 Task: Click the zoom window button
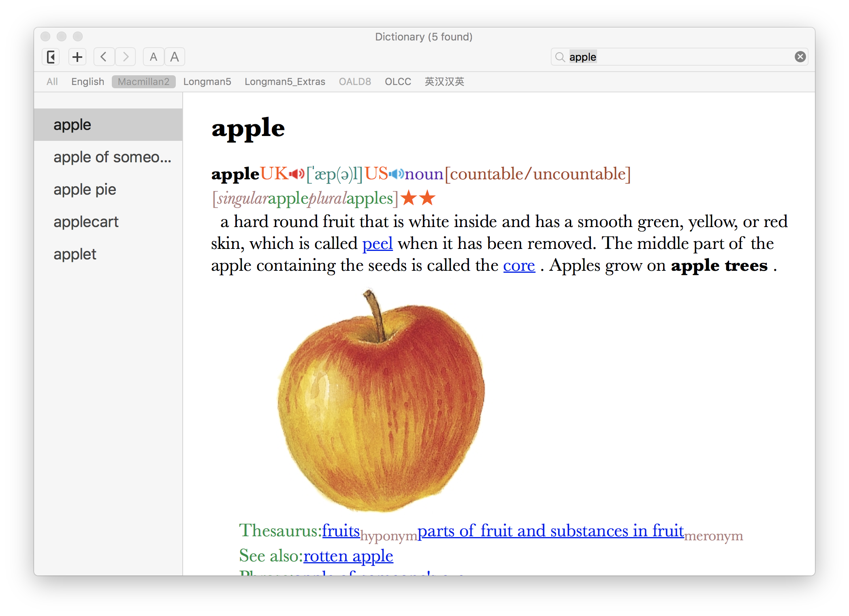point(78,36)
